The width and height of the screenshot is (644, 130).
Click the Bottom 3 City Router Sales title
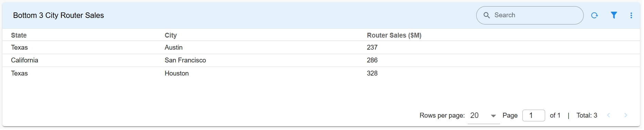59,15
